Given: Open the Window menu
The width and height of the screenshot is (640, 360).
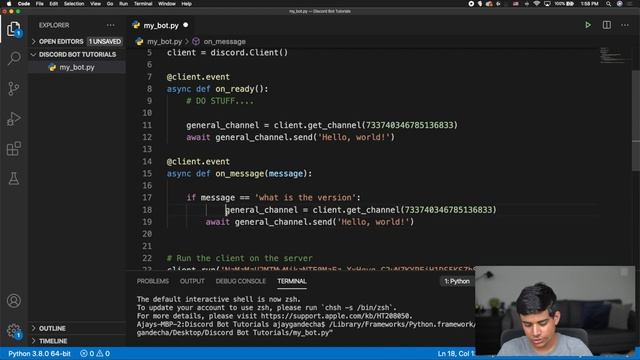Looking at the screenshot, I should coord(167,4).
